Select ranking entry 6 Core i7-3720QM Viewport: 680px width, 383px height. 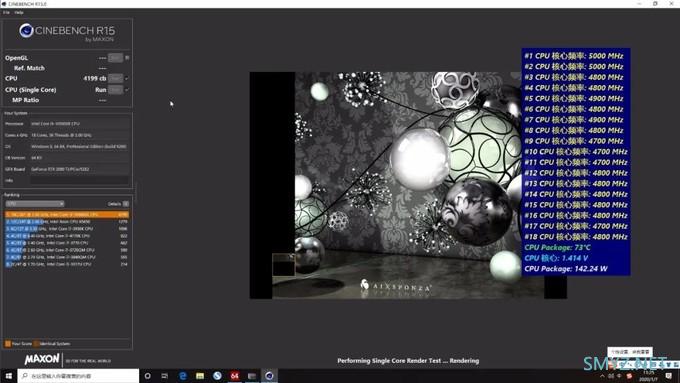pyautogui.click(x=67, y=250)
